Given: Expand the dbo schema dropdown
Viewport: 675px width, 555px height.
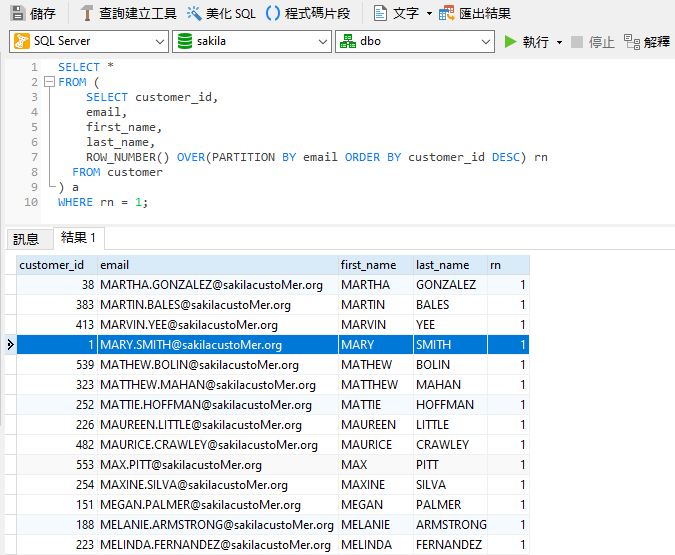Looking at the screenshot, I should tap(485, 42).
